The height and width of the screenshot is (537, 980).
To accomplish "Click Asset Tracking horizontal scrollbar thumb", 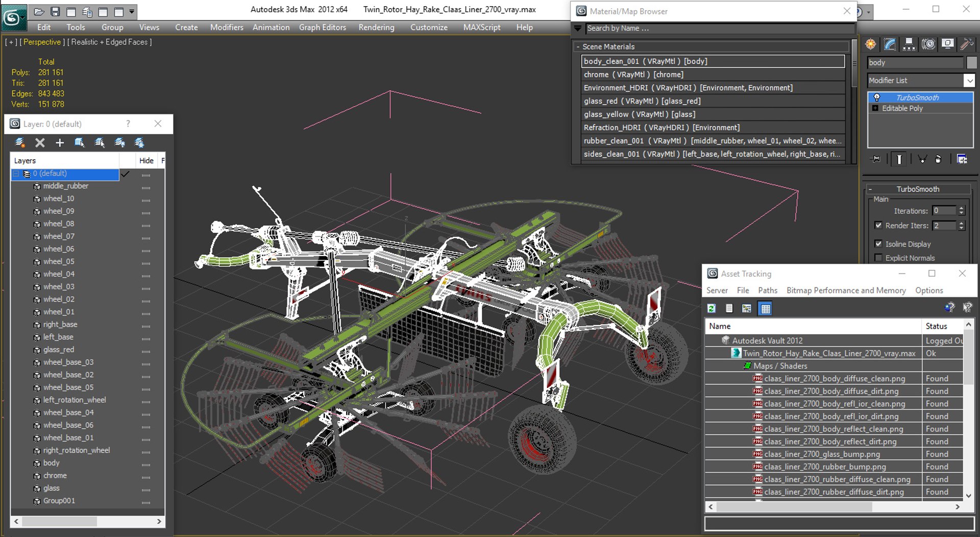I will point(794,507).
